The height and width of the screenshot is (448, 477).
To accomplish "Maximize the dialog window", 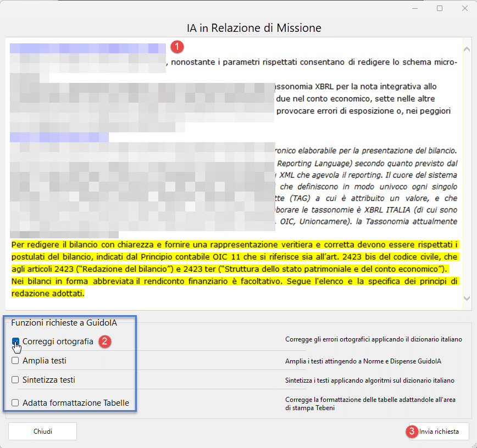I will (440, 9).
